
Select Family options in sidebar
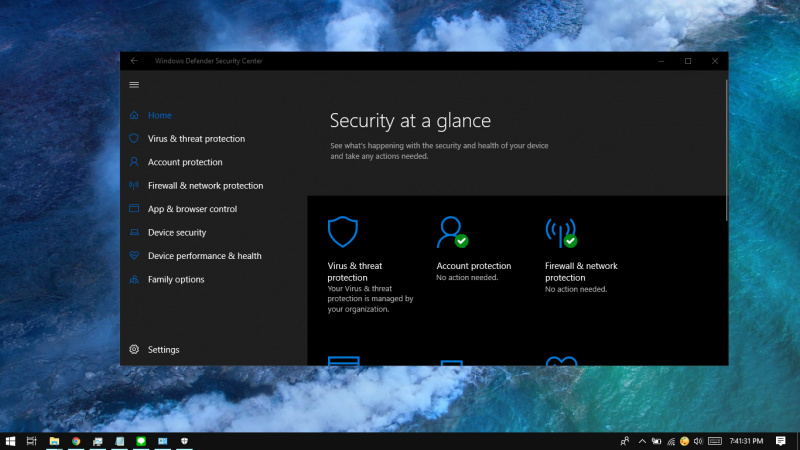coord(176,279)
